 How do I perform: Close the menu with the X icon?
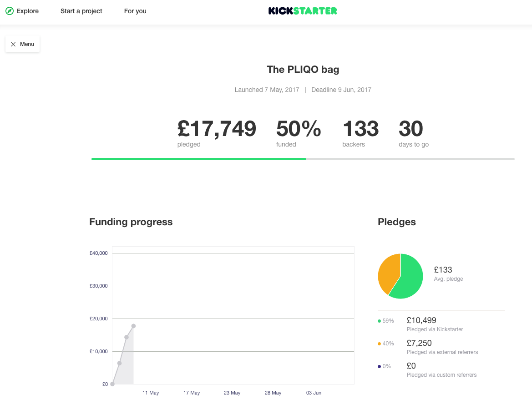(x=13, y=44)
